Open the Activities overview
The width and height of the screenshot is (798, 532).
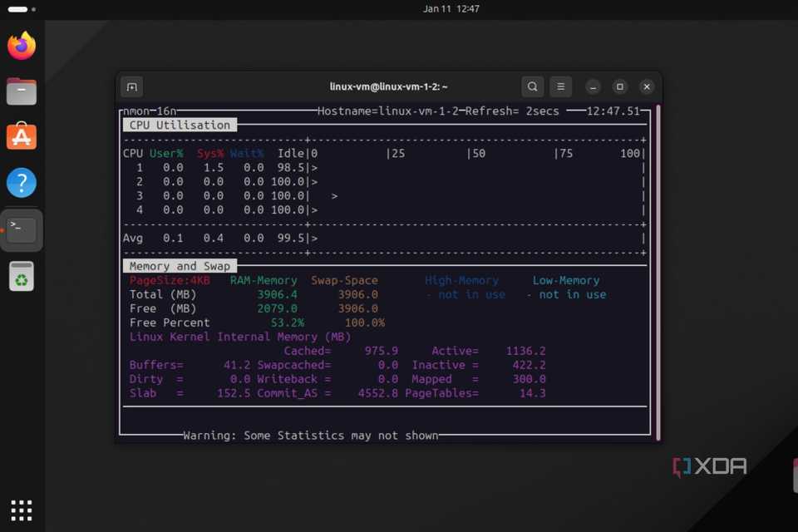(x=18, y=9)
